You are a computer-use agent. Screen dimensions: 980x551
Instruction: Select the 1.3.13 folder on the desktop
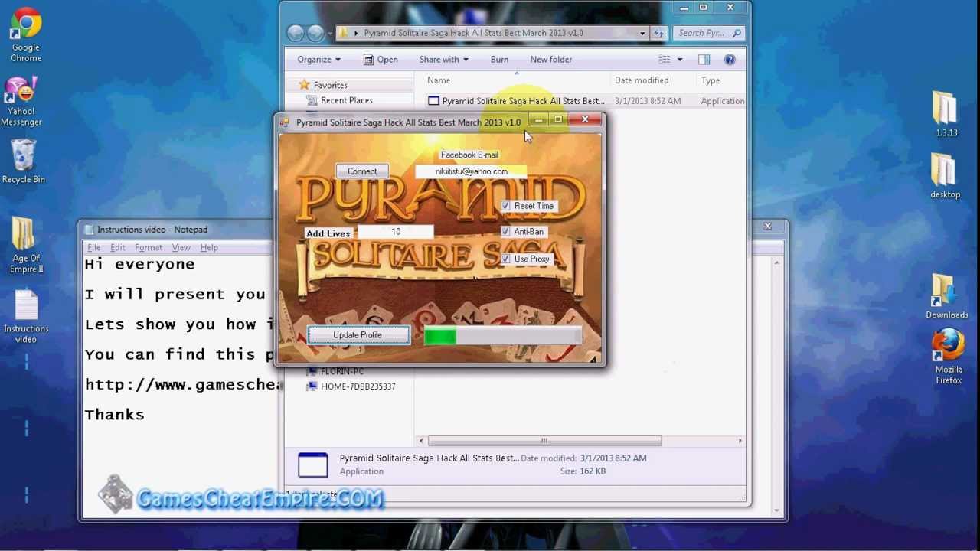(946, 113)
